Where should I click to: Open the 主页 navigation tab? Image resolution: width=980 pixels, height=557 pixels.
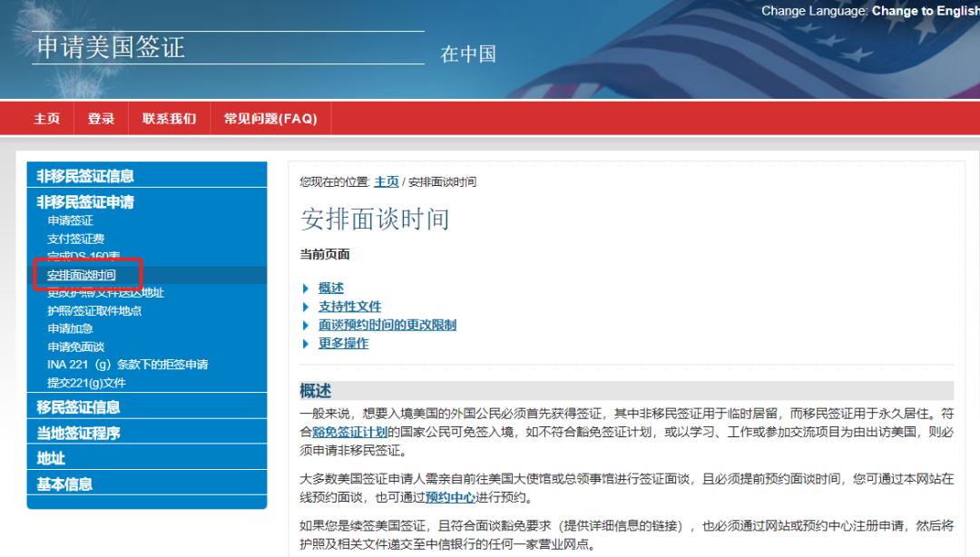(47, 119)
